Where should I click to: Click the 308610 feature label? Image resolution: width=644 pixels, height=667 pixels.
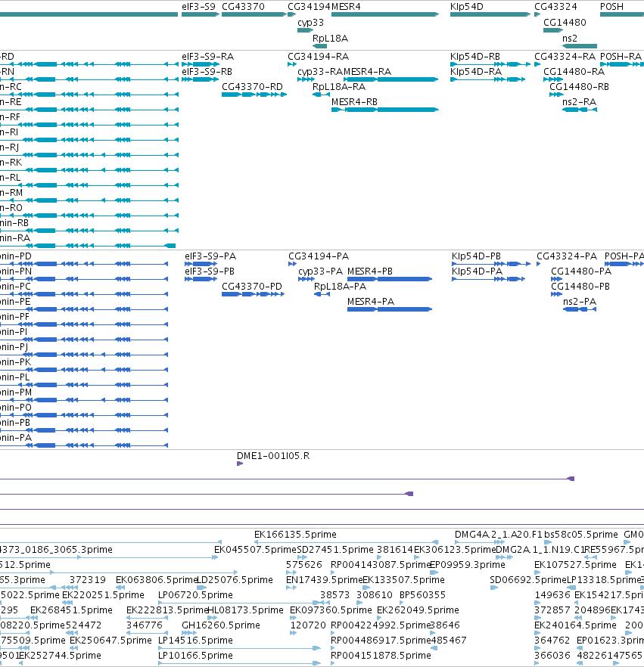[375, 595]
